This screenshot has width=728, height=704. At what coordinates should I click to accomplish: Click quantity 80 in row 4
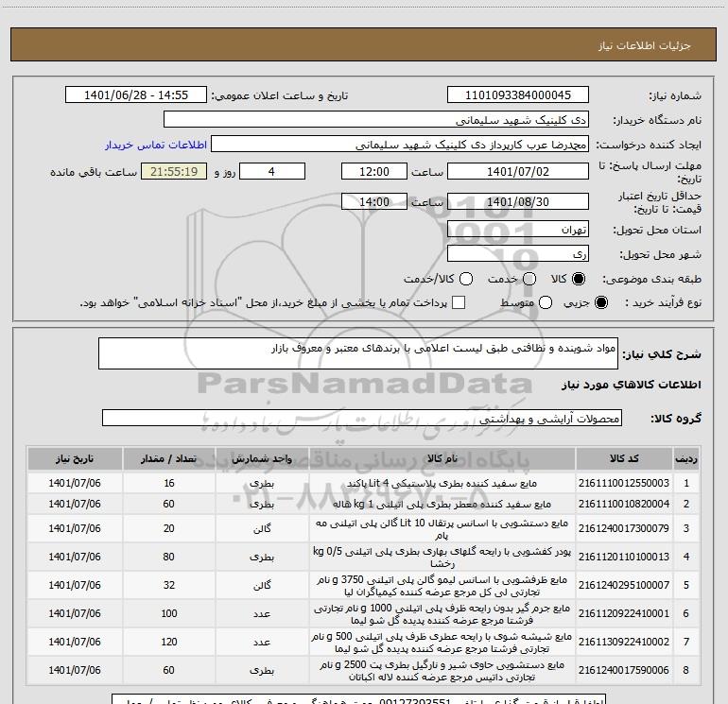[x=169, y=557]
